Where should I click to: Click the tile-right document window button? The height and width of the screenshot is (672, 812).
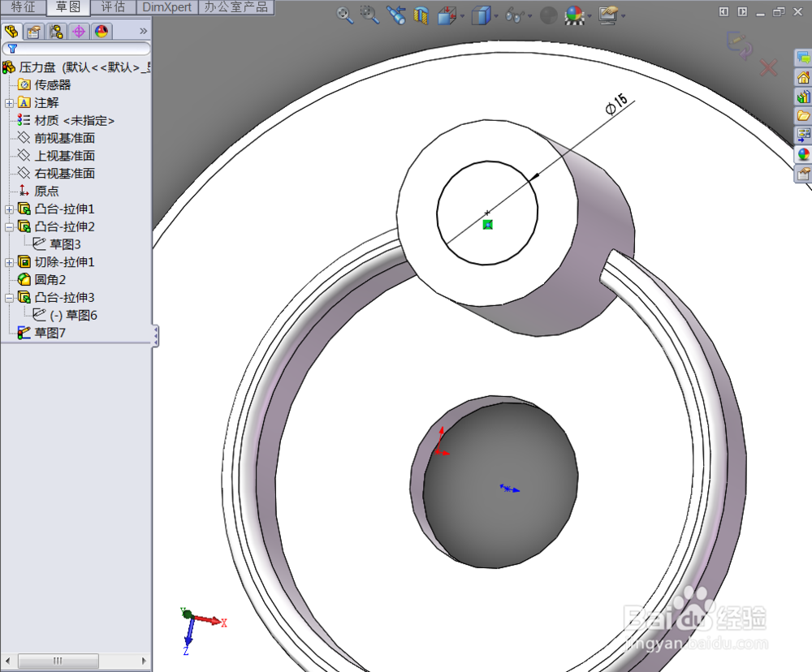point(742,11)
